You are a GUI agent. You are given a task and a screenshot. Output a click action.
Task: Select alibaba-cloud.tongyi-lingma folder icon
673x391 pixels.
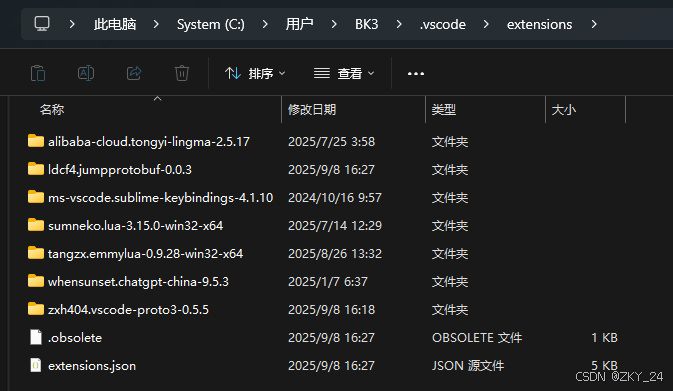(36, 141)
